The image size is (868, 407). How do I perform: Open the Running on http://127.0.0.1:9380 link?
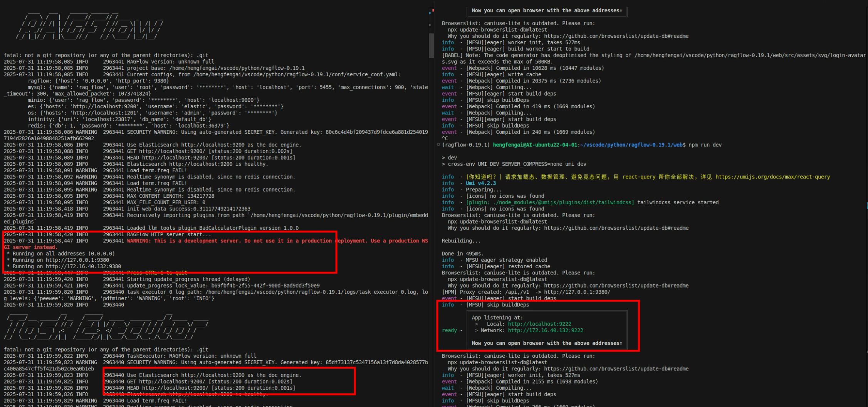tap(77, 260)
